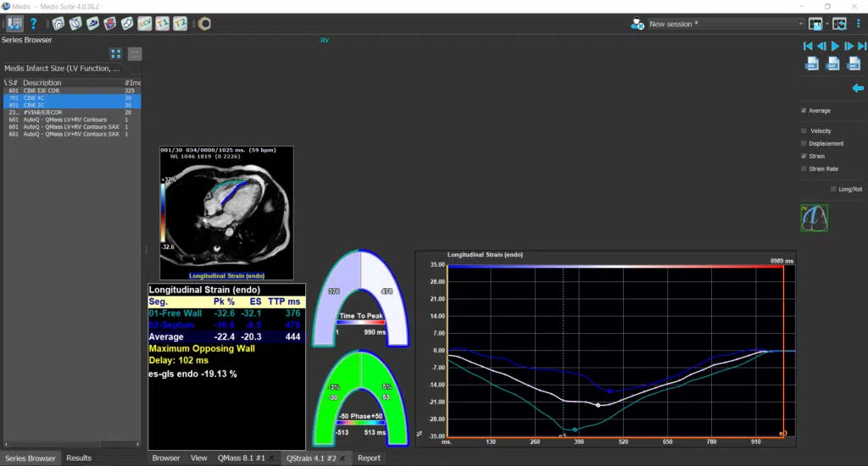Uncheck the Average checkbox
Screen dimensions: 868x466
click(804, 111)
